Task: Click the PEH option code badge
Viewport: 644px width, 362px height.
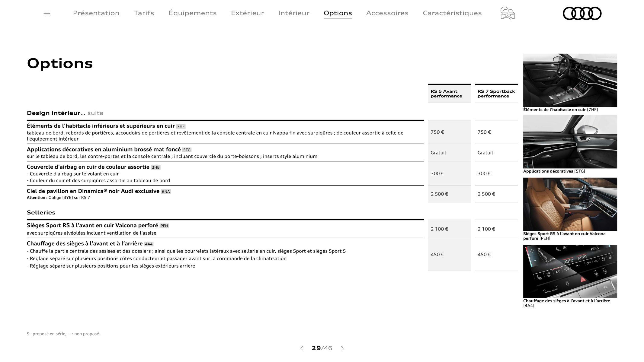Action: pos(164,226)
